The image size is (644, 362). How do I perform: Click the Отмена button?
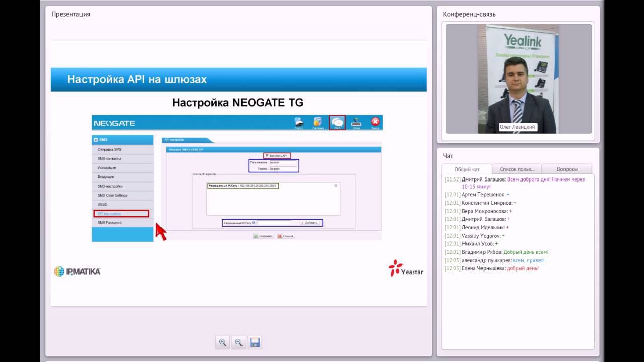click(x=285, y=236)
